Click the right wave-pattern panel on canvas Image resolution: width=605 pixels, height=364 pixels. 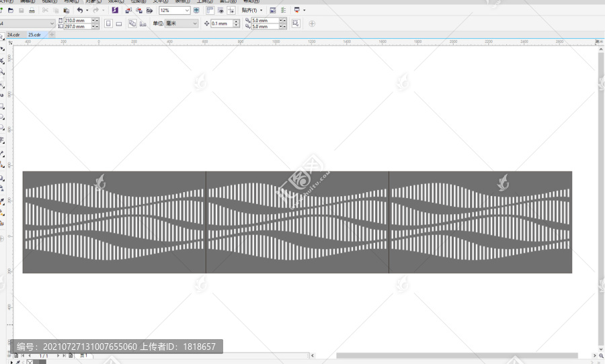[x=481, y=222]
